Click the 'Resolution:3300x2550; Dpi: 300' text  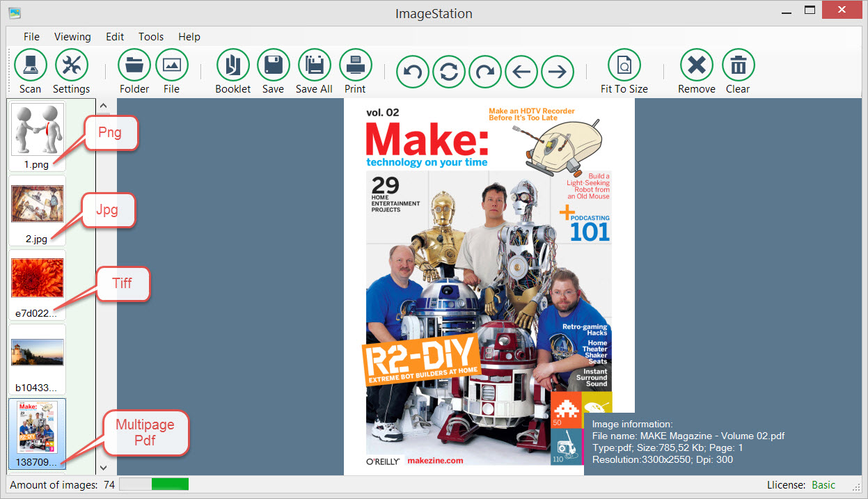pyautogui.click(x=663, y=459)
